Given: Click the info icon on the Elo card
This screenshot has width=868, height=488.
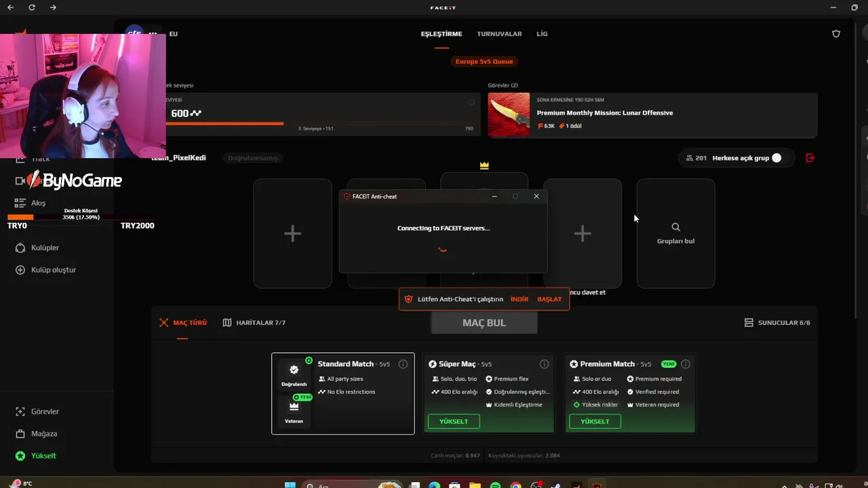Looking at the screenshot, I should [471, 102].
